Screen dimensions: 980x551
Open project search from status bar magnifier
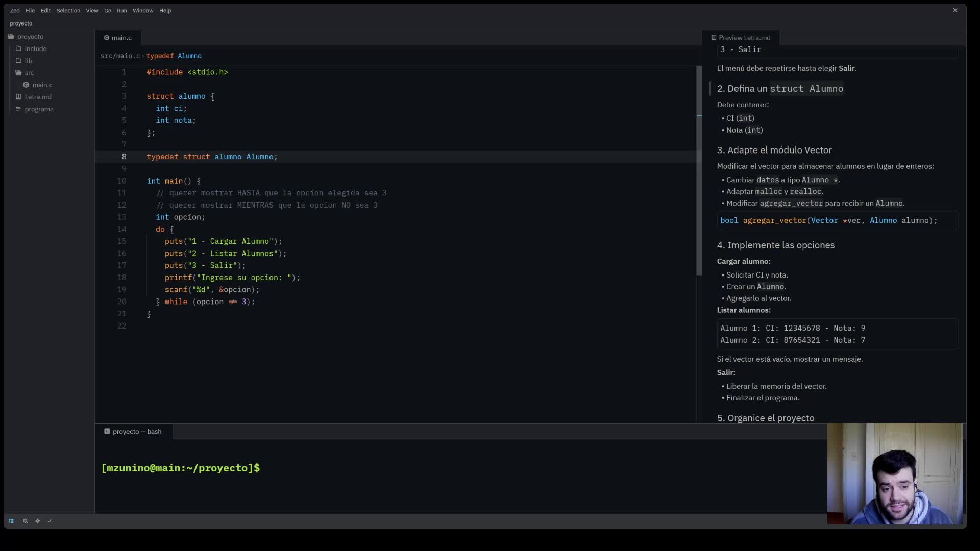point(25,521)
